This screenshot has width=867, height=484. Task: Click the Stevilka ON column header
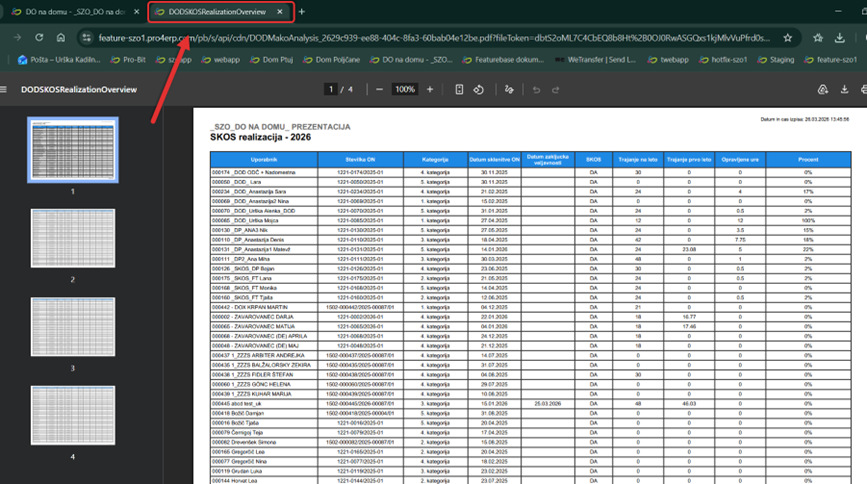(x=360, y=159)
